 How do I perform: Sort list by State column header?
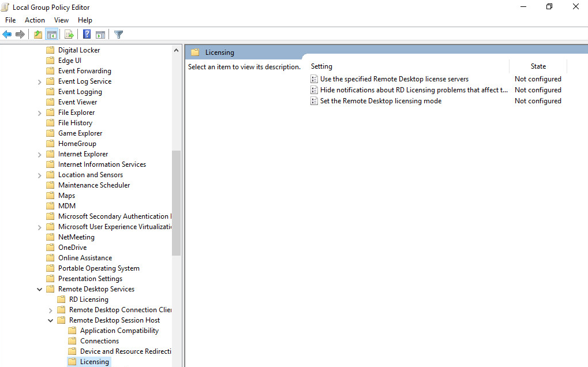pyautogui.click(x=538, y=66)
